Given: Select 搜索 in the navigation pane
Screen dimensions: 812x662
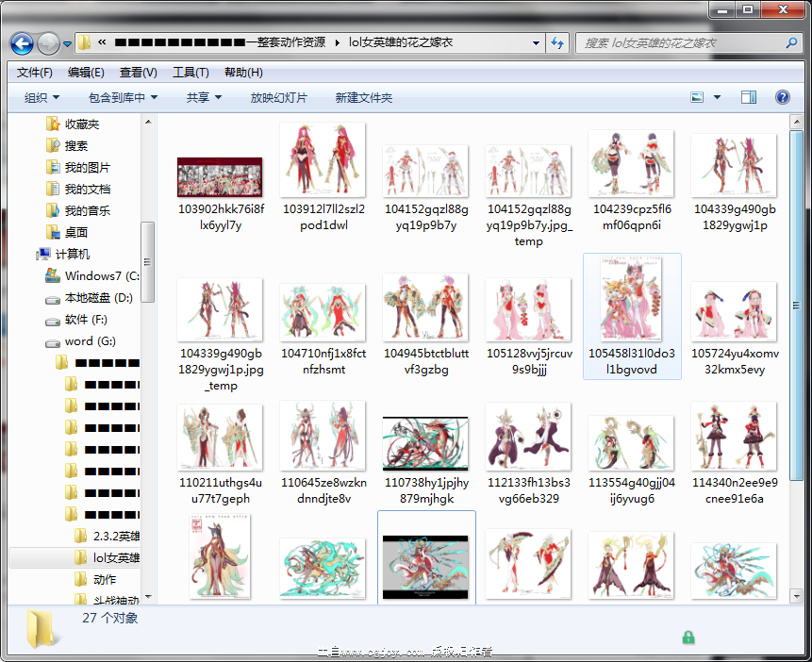Looking at the screenshot, I should click(76, 146).
